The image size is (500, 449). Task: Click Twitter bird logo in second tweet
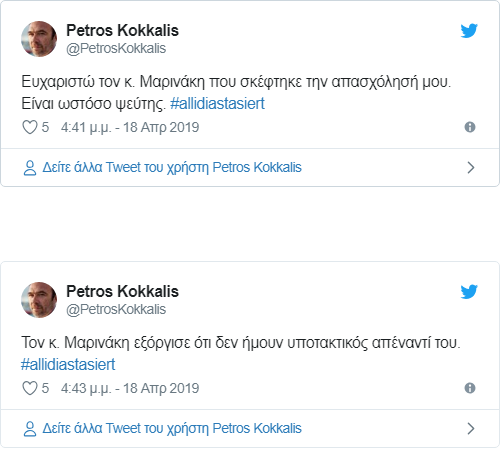pos(469,292)
